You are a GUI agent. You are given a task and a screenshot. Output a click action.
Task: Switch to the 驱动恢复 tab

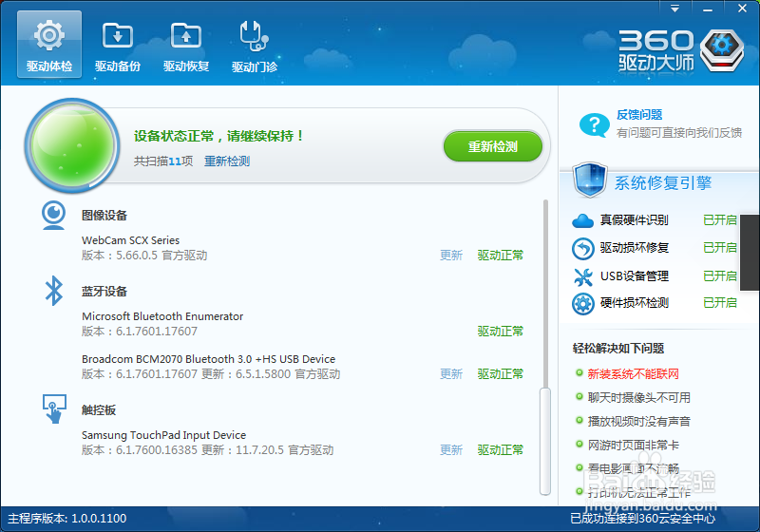[186, 47]
